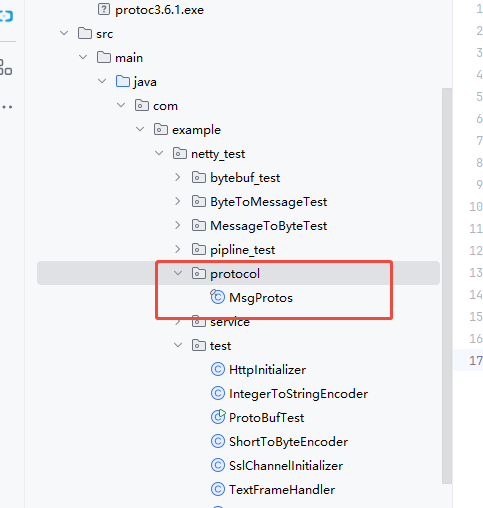Collapse the com package chevron
This screenshot has height=508, width=483.
pos(121,105)
